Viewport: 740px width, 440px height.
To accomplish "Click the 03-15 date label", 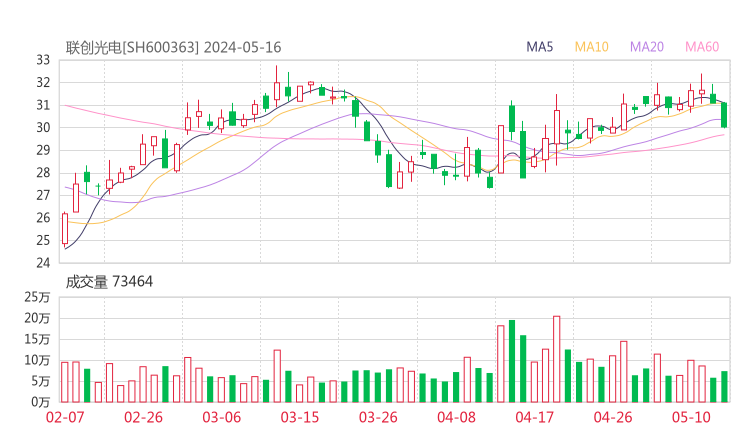I will click(x=300, y=417).
